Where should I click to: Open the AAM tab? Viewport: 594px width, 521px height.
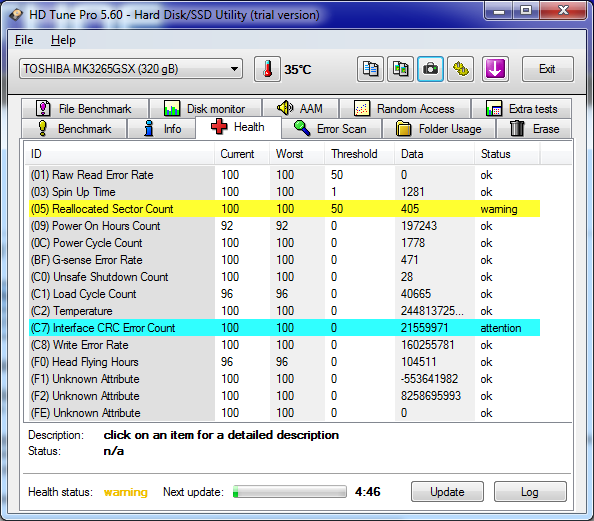coord(300,109)
